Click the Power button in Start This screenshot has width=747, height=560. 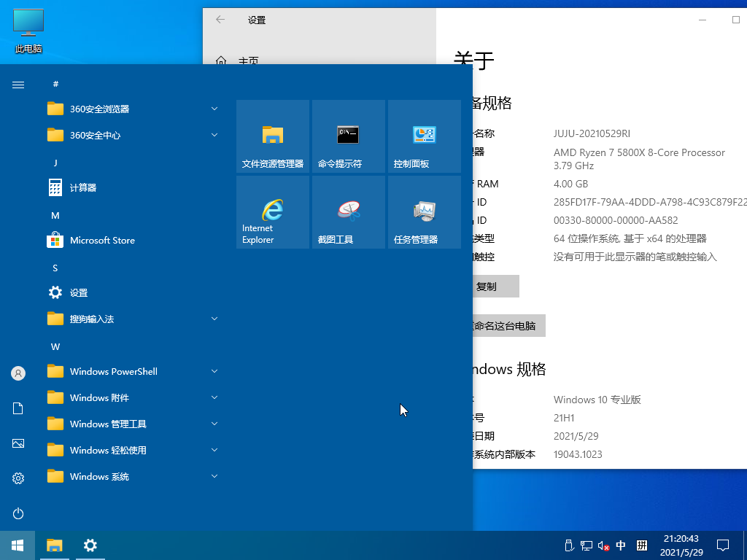click(18, 513)
